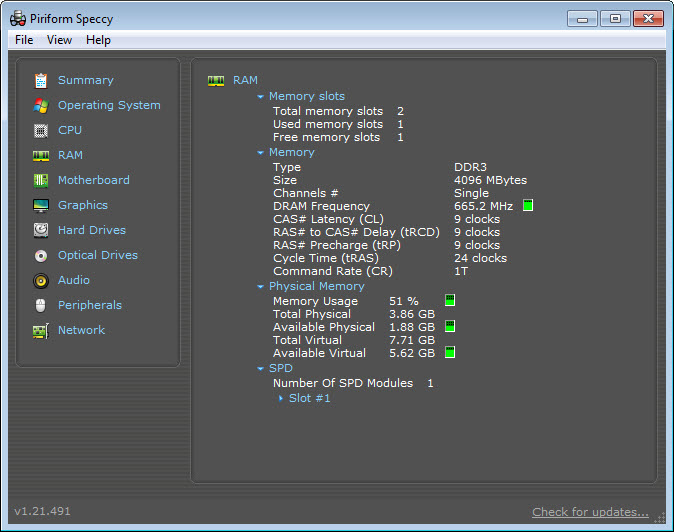Click the CPU chip icon
Screen dimensions: 674x532
click(41, 130)
